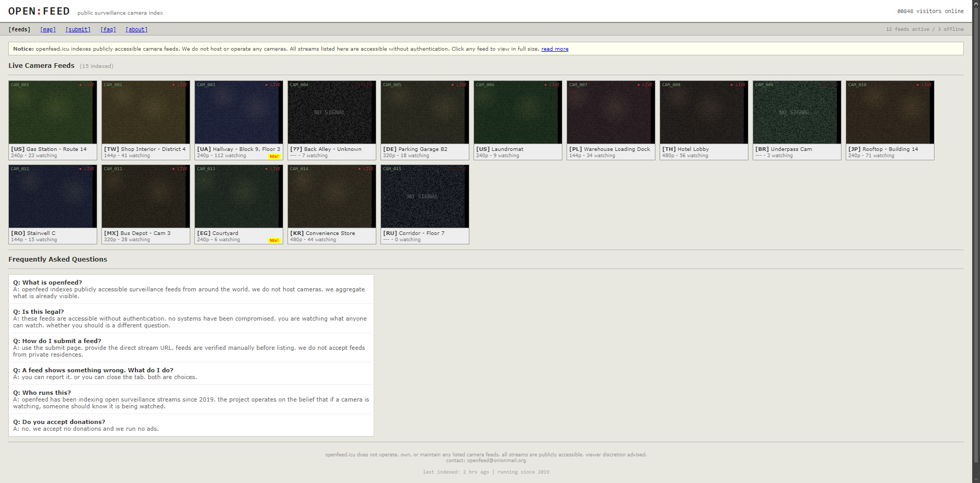This screenshot has height=483, width=980.
Task: Click the '[TH] Hotel Lobby' caption text
Action: tap(686, 149)
